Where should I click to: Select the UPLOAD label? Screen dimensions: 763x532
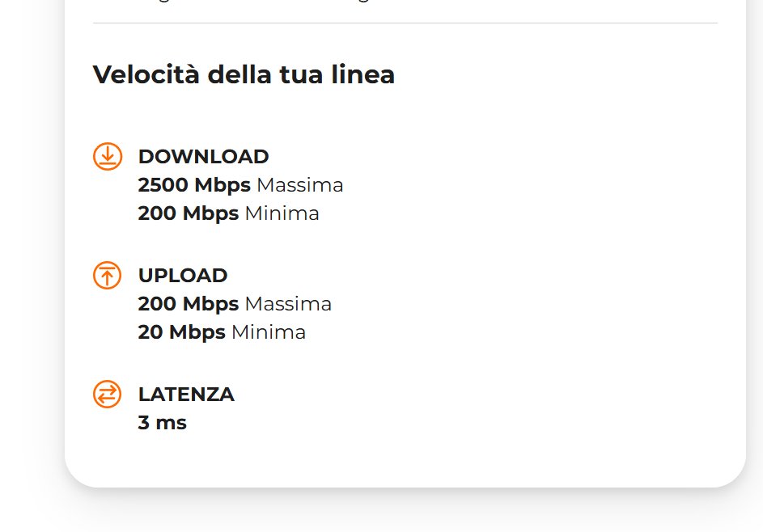click(x=183, y=275)
